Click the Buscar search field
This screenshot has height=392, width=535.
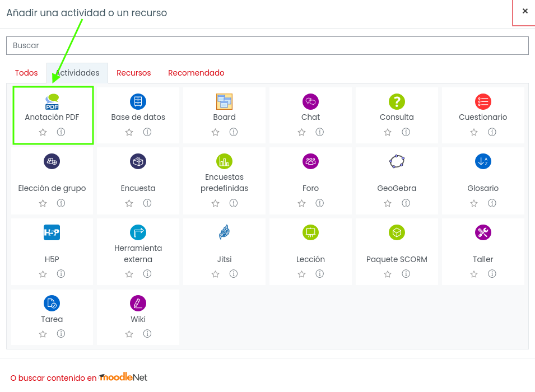coord(268,46)
